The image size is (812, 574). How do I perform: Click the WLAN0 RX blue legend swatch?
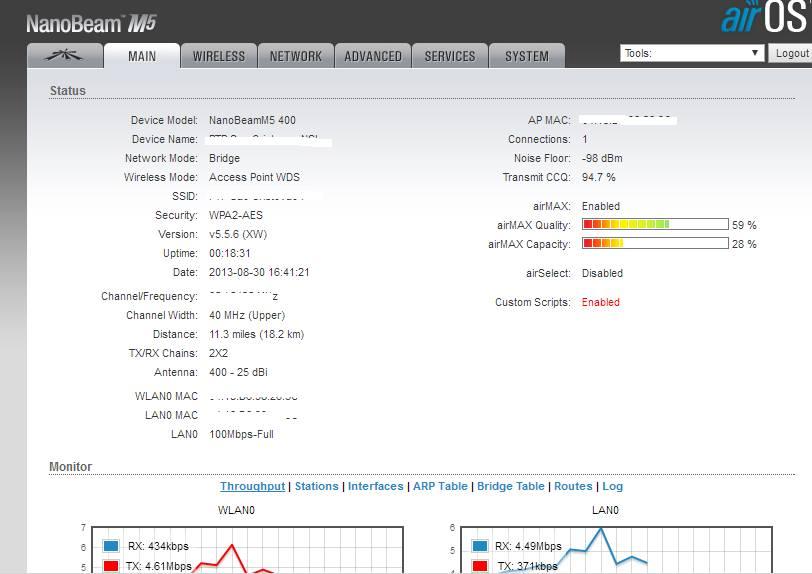coord(111,546)
